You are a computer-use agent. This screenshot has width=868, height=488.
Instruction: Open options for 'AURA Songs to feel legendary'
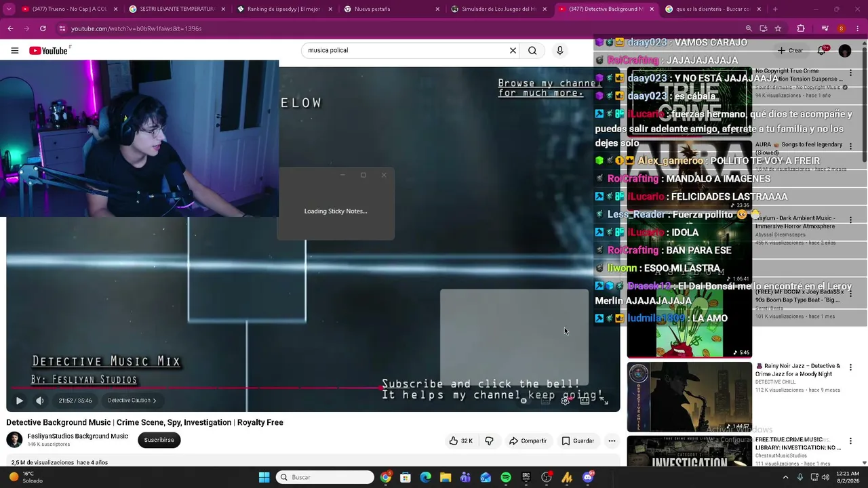[850, 146]
